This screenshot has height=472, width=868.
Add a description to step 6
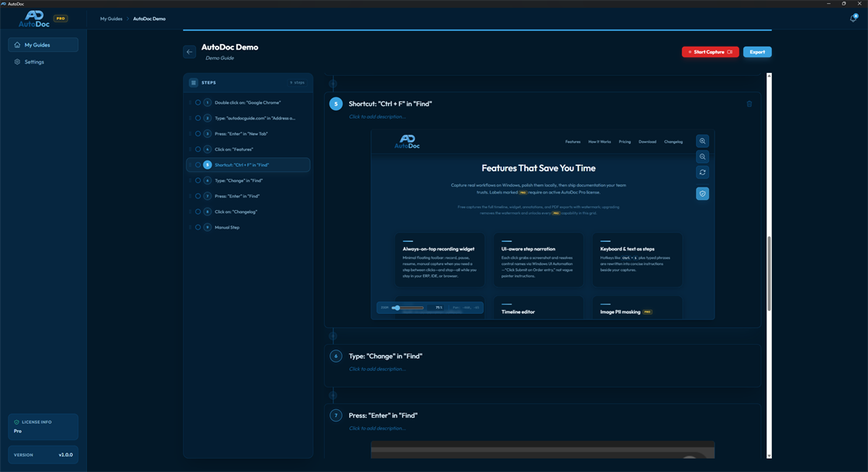377,369
